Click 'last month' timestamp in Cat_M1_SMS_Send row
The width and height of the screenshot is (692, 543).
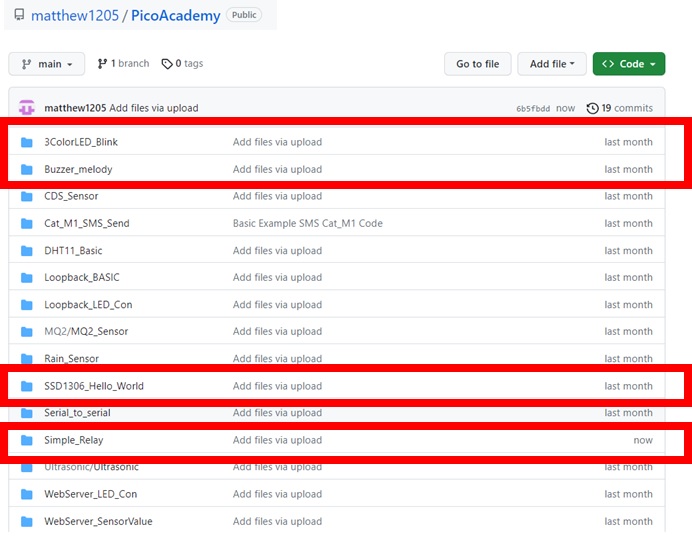(628, 223)
